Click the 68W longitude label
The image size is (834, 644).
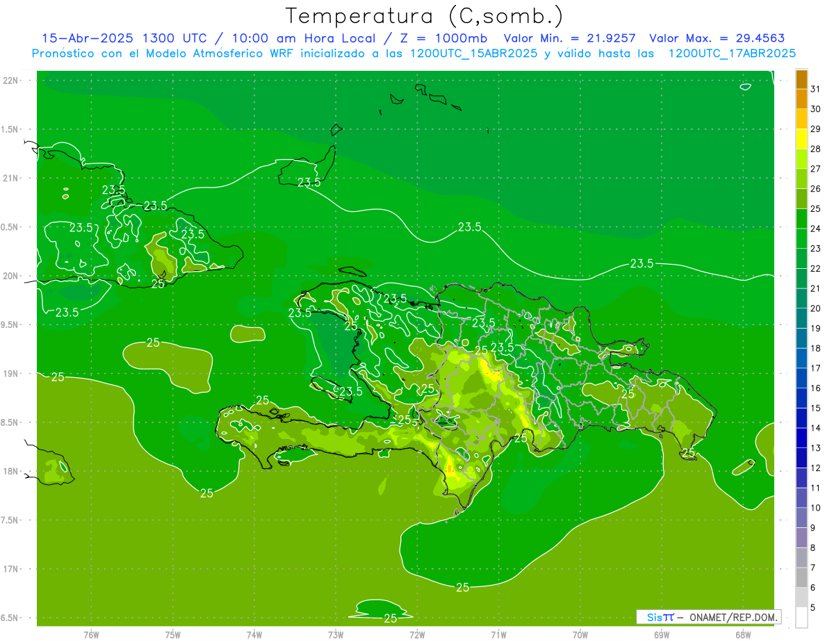tap(743, 634)
